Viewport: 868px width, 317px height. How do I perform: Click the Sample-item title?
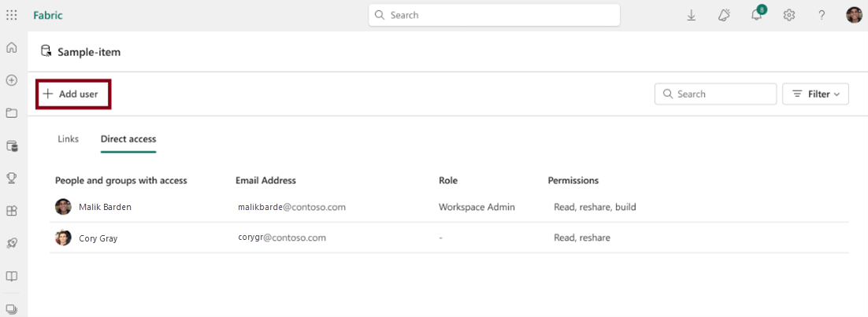(89, 53)
